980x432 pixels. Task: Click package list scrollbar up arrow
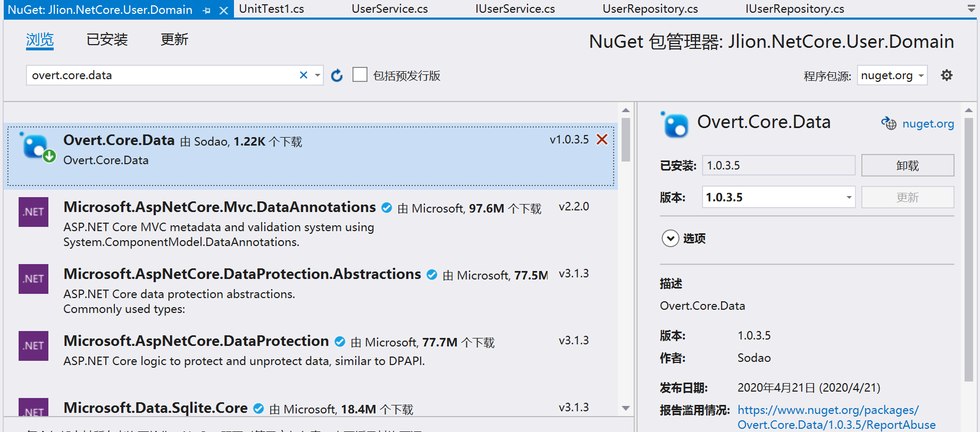coord(626,110)
